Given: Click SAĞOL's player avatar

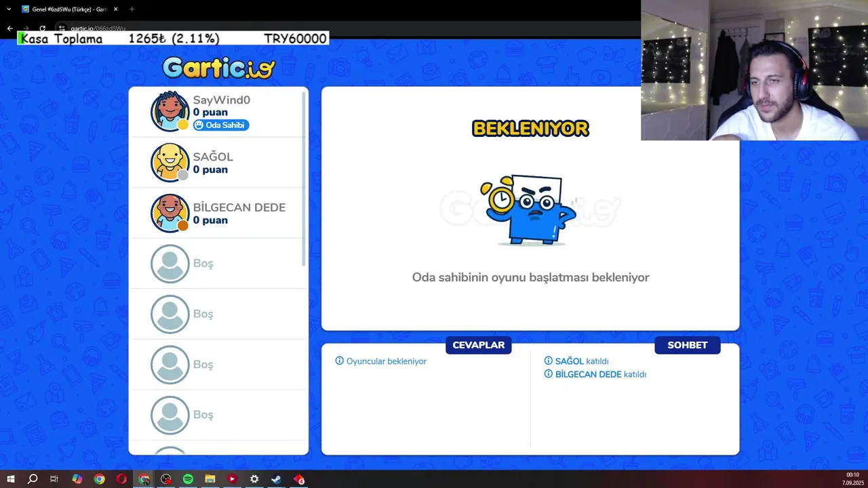Looking at the screenshot, I should tap(170, 162).
